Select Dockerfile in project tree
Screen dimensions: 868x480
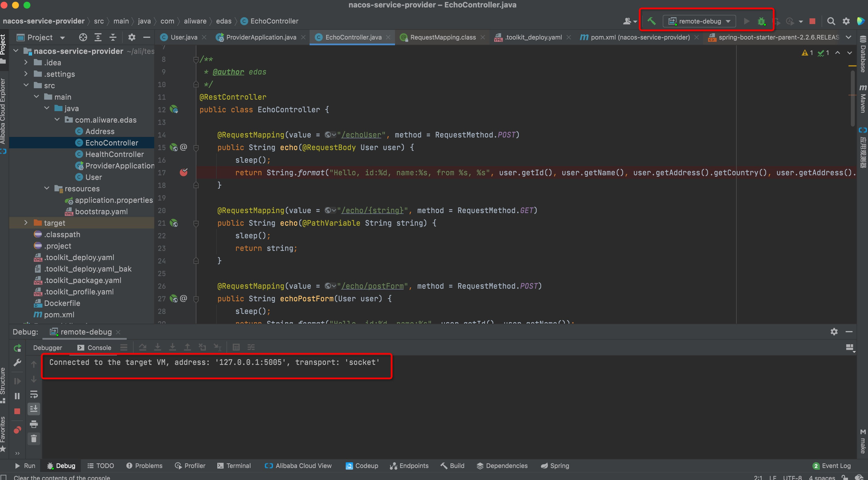[x=62, y=303]
